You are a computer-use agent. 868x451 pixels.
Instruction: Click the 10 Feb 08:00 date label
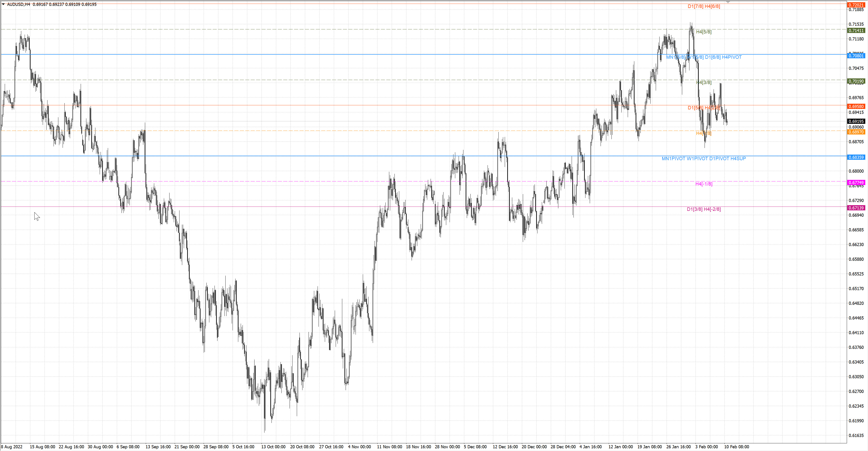click(x=736, y=447)
